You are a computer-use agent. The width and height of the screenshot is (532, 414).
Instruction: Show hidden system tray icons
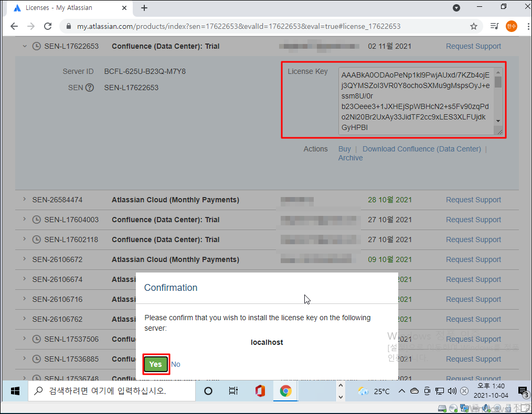pyautogui.click(x=402, y=391)
